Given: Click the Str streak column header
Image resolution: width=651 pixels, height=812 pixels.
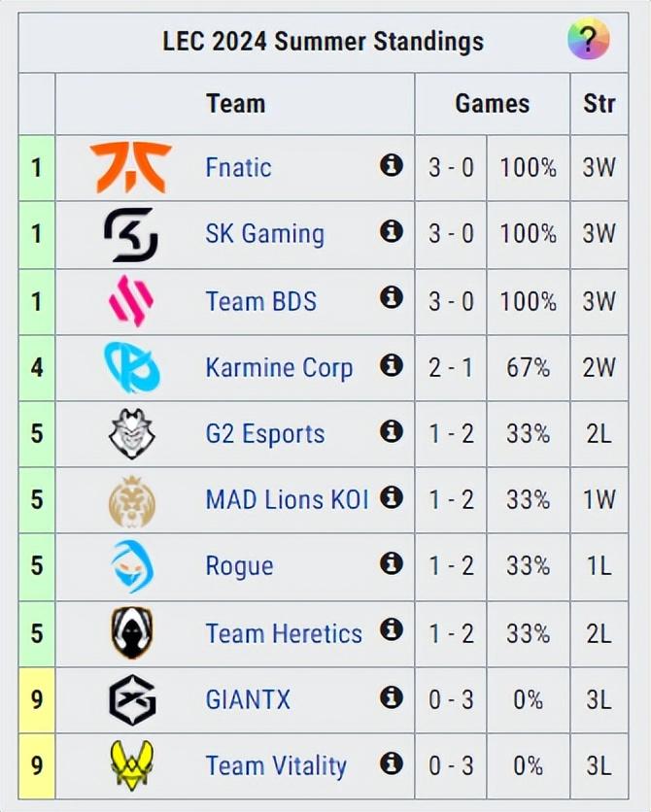Looking at the screenshot, I should click(x=600, y=104).
